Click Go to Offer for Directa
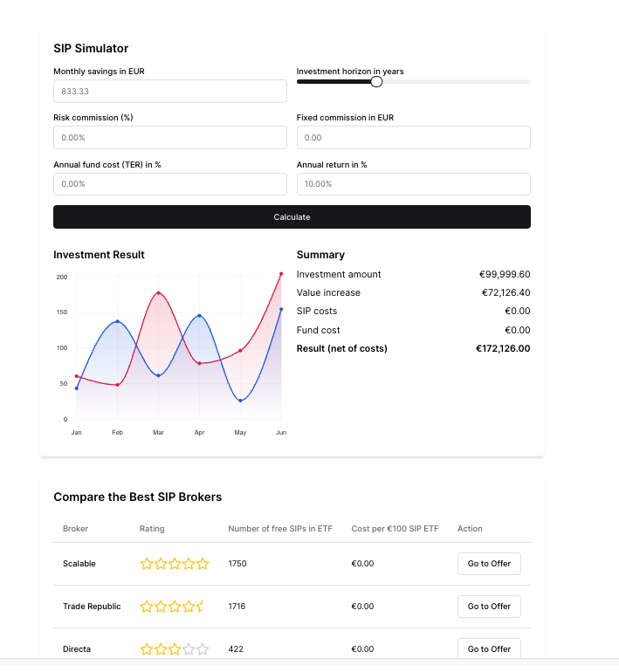This screenshot has height=672, width=619. point(489,648)
